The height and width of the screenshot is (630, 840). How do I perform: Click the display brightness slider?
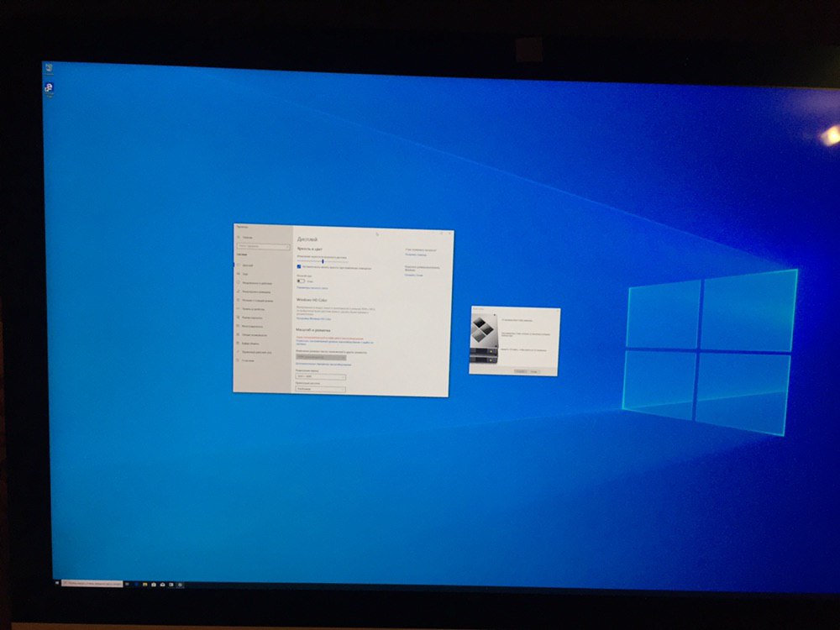point(323,261)
